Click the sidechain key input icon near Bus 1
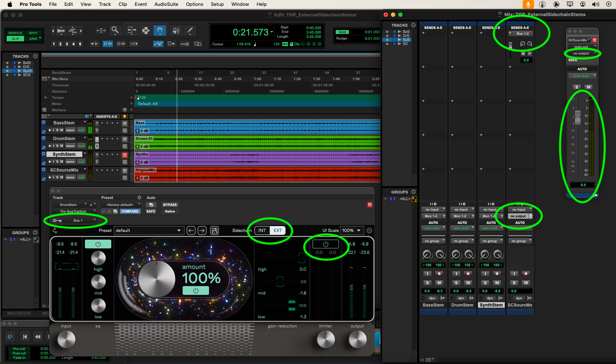The width and height of the screenshot is (616, 364). 57,220
